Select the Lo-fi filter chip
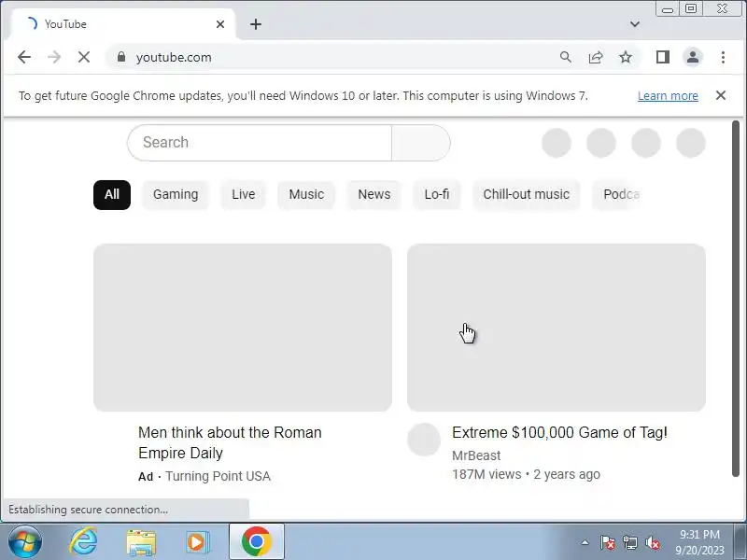Image resolution: width=747 pixels, height=560 pixels. point(437,195)
